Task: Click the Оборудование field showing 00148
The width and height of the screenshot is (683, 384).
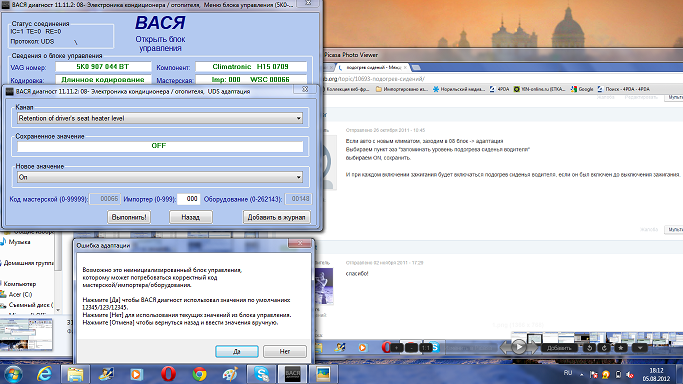Action: (x=298, y=199)
